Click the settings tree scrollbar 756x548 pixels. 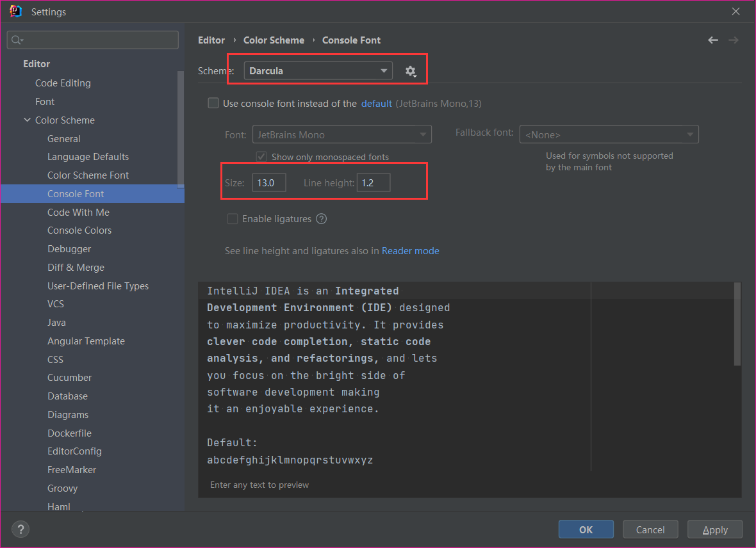tap(181, 129)
